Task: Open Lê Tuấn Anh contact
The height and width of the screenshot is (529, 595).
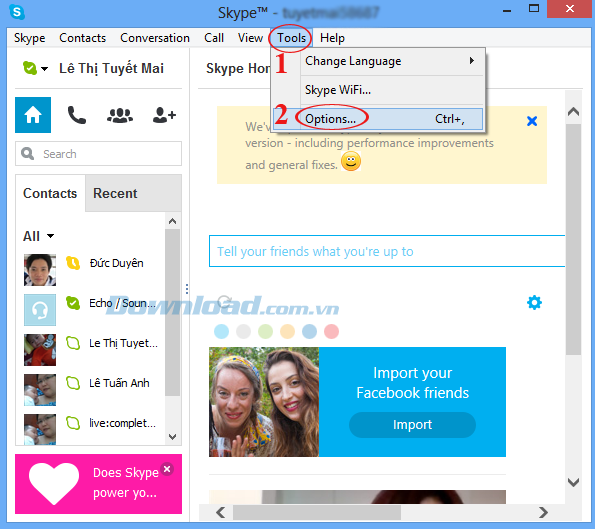Action: click(x=119, y=383)
